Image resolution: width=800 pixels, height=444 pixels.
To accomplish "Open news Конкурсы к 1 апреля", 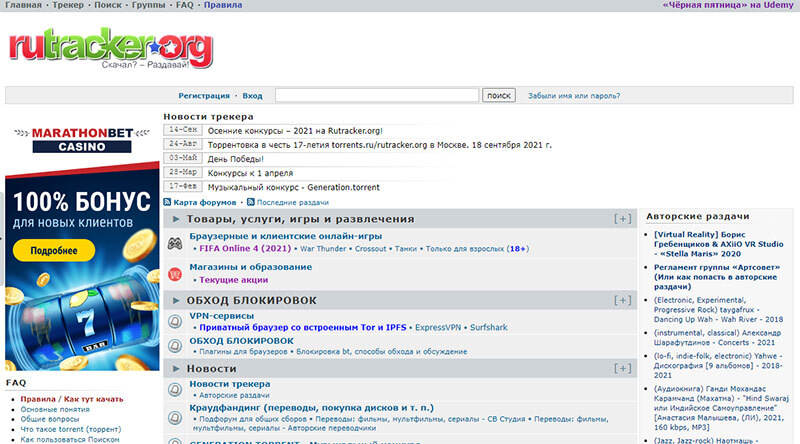I will pos(250,173).
